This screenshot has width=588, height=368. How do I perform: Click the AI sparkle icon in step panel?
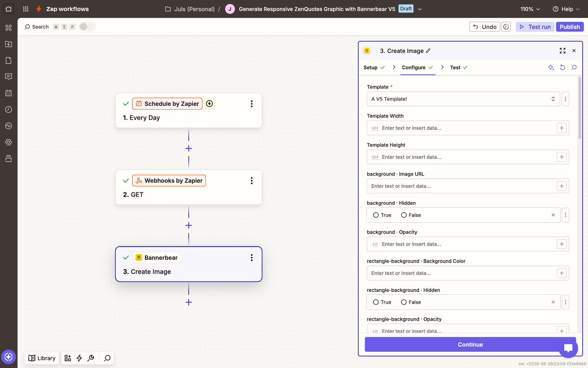pos(551,67)
